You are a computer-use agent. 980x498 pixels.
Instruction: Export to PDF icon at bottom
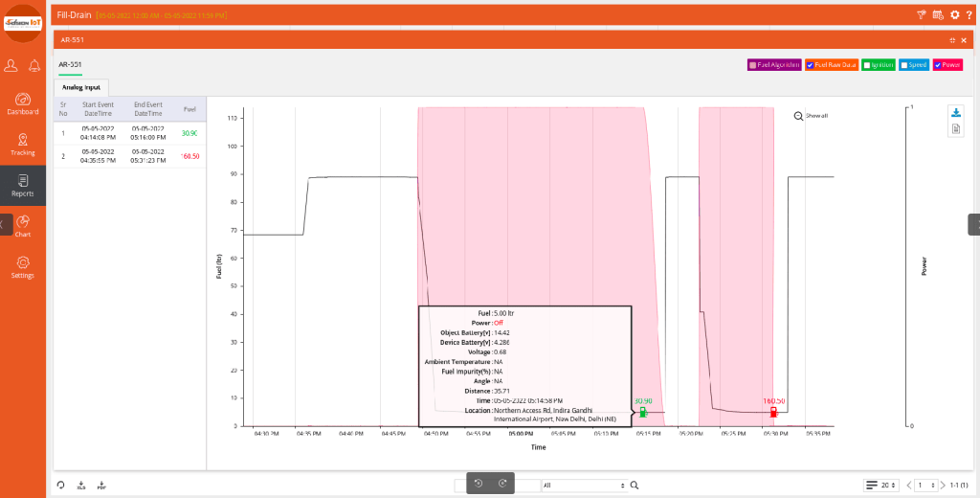coord(101,485)
